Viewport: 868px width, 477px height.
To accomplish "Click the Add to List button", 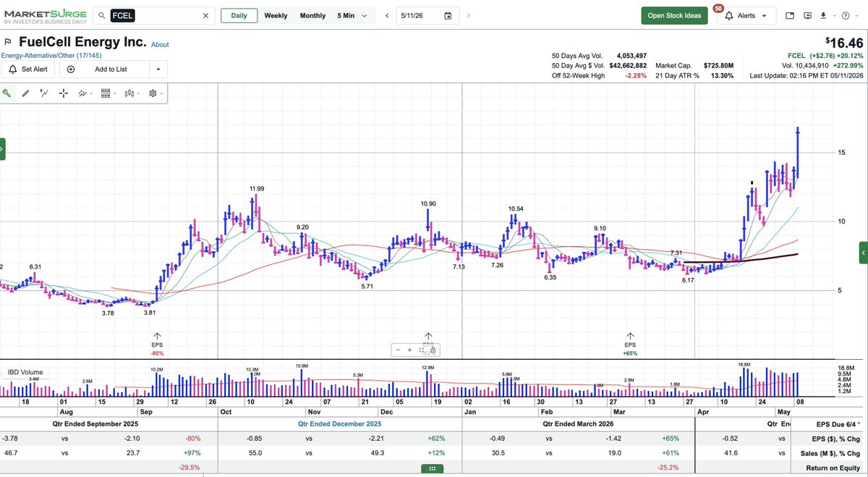I will (103, 69).
